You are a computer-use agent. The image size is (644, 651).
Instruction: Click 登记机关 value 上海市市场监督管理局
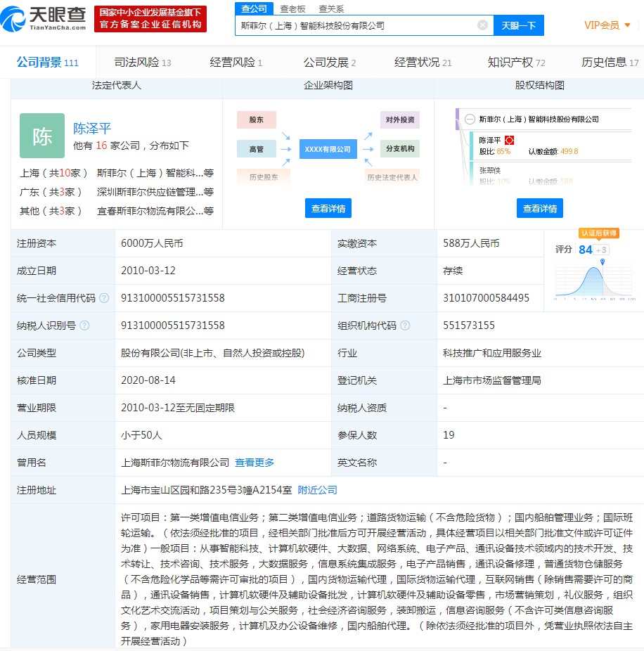[x=492, y=380]
